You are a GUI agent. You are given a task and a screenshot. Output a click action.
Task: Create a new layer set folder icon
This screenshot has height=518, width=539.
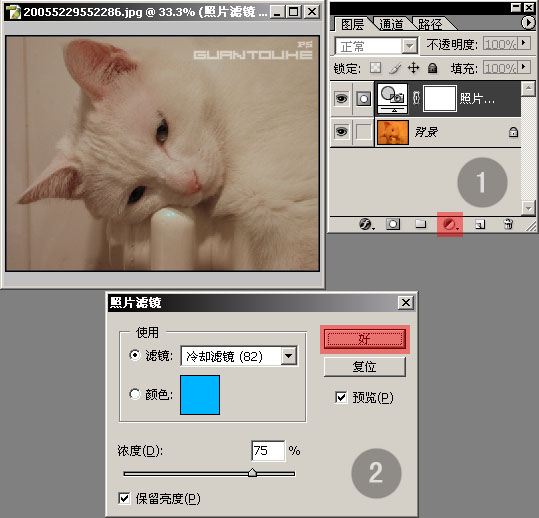click(420, 224)
